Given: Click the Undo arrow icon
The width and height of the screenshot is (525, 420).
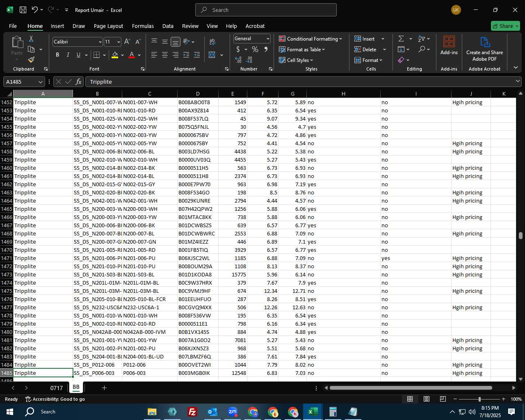Looking at the screenshot, I should 35,10.
